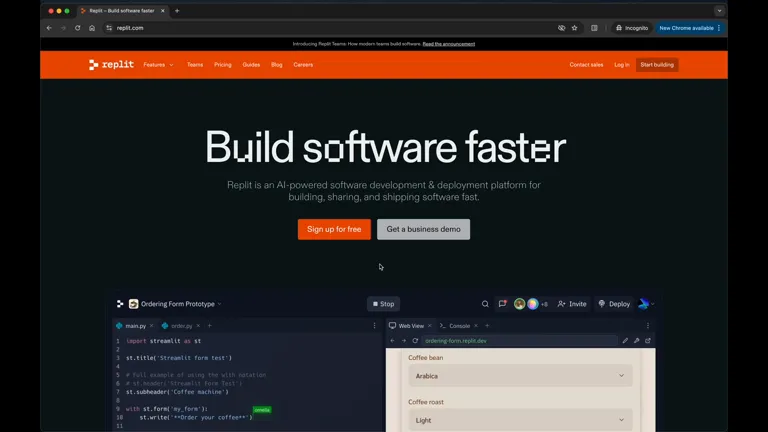The width and height of the screenshot is (768, 432).
Task: Click Read the announcement link
Action: click(449, 44)
